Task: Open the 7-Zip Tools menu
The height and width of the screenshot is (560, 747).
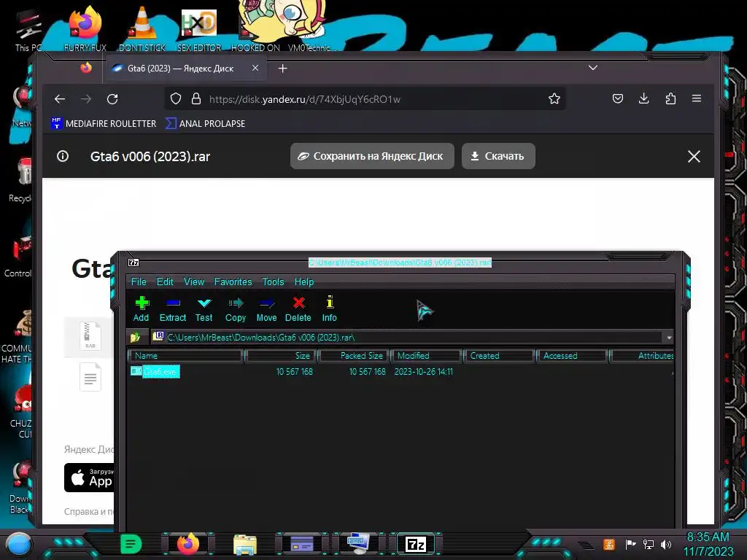Action: (x=273, y=281)
